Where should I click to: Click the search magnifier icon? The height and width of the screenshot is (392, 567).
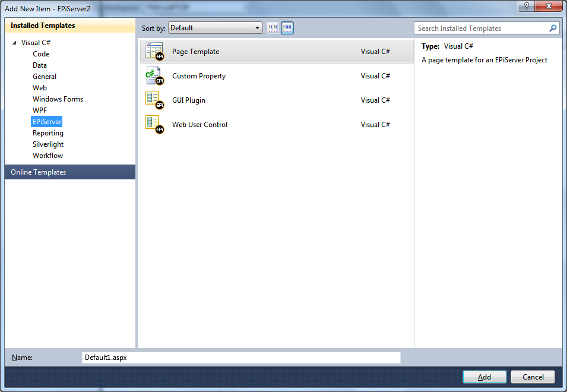pyautogui.click(x=553, y=29)
